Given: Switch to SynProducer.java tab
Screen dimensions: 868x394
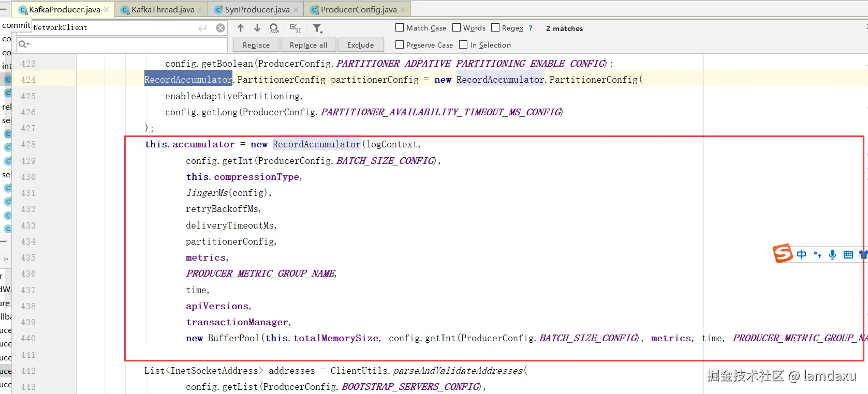Looking at the screenshot, I should [256, 9].
